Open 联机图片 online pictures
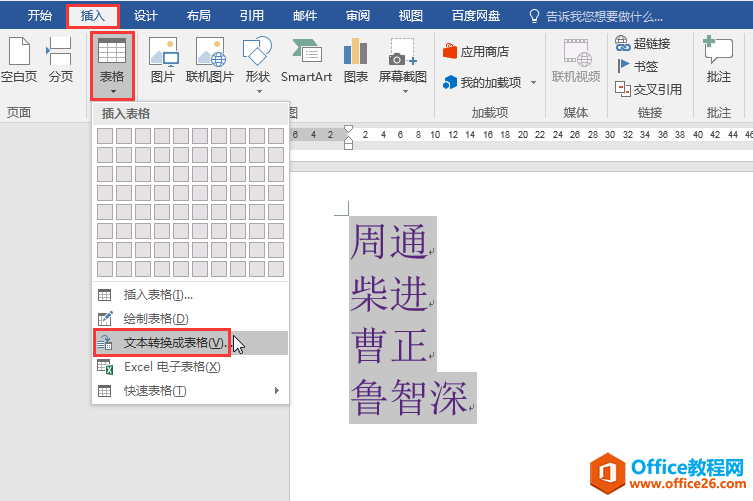The width and height of the screenshot is (753, 501). tap(209, 60)
